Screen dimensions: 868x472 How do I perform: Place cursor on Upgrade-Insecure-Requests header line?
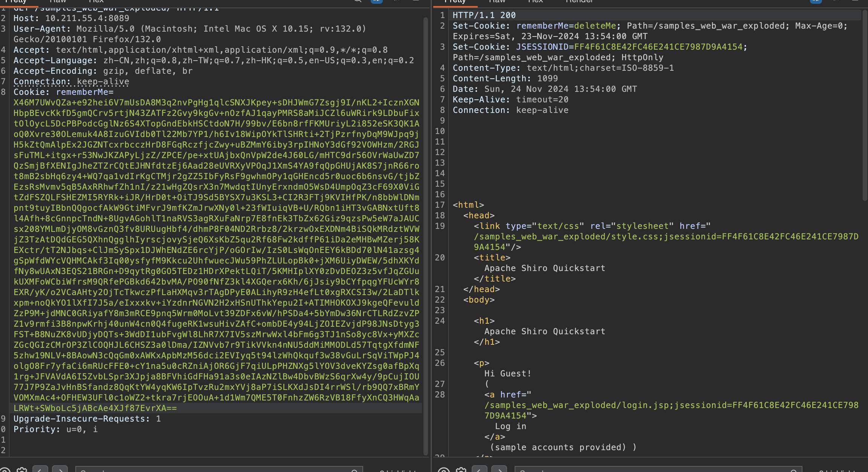click(87, 419)
